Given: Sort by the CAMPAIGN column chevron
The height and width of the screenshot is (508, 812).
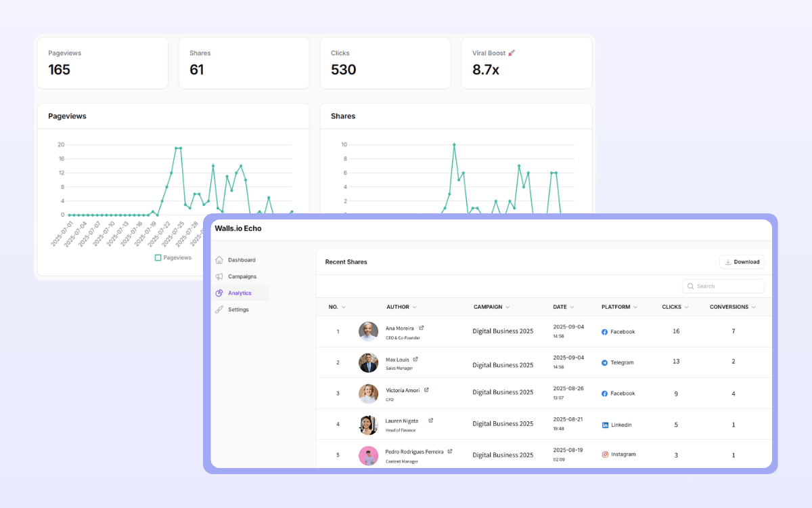Looking at the screenshot, I should [x=508, y=308].
